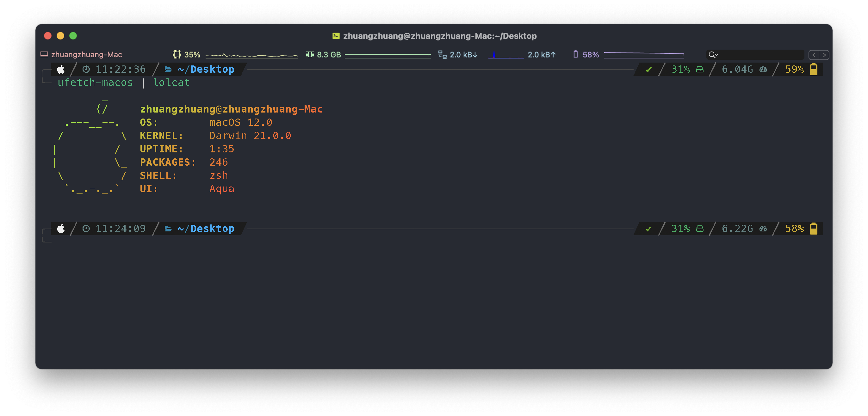Click '~/Desktop' path in the 11:24:09 prompt
Screen dimensions: 868x416
coord(206,229)
